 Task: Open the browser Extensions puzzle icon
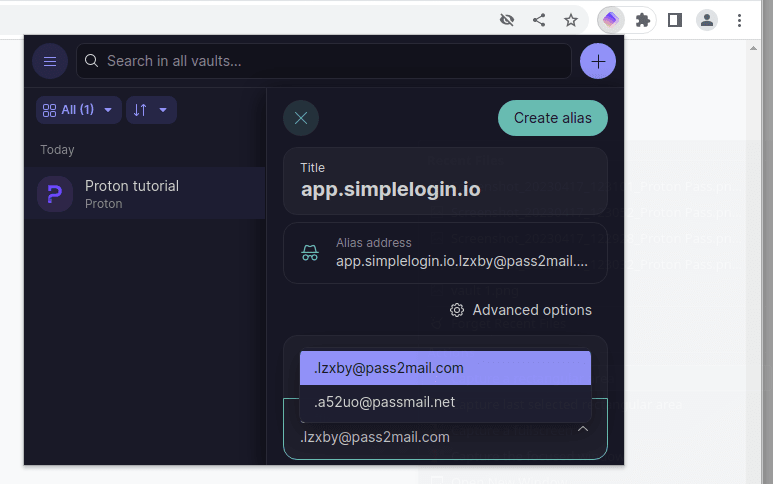(642, 20)
